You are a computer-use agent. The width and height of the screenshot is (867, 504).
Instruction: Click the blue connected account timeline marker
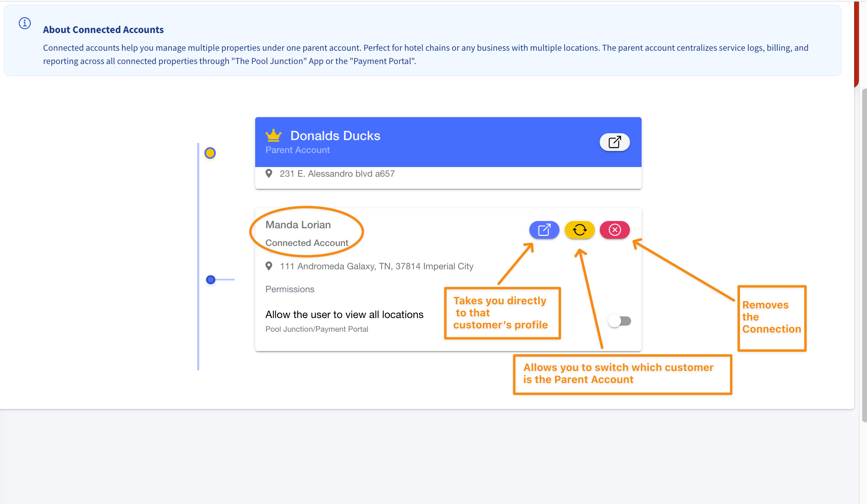(211, 279)
